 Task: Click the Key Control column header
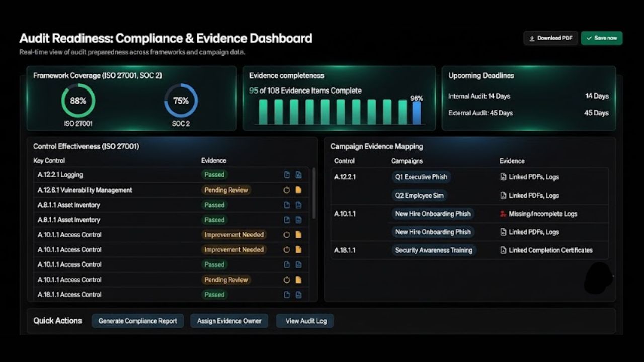49,161
